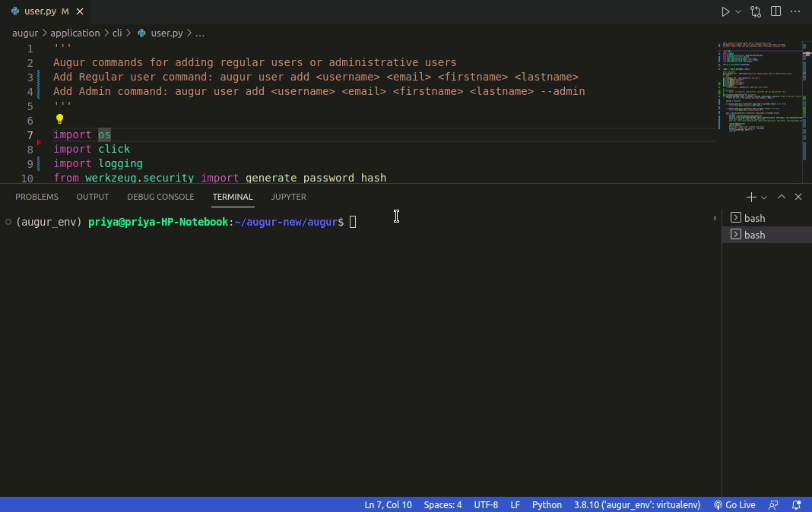Screen dimensions: 812x512
Task: Click 'werkzeug.security' on line 10
Action: [139, 178]
